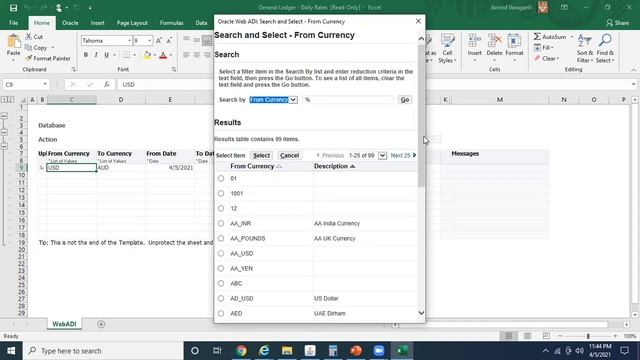
Task: Switch to the Oracle ribbon tab
Action: tap(70, 23)
